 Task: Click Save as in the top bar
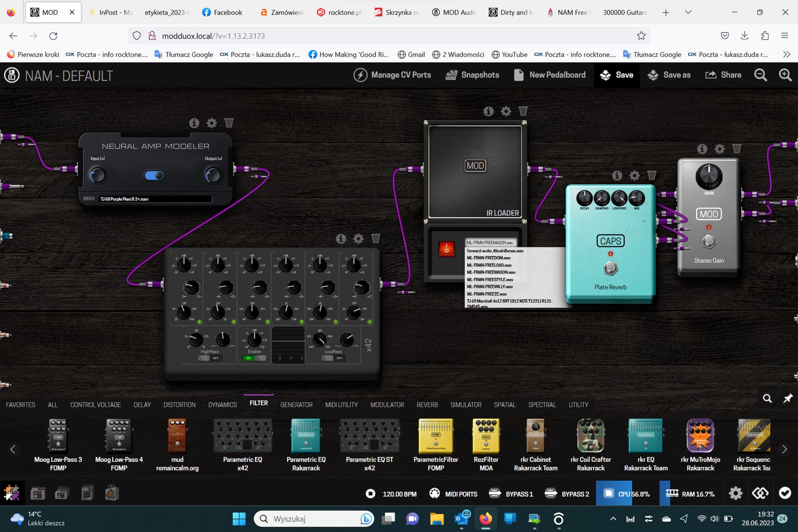click(x=669, y=75)
